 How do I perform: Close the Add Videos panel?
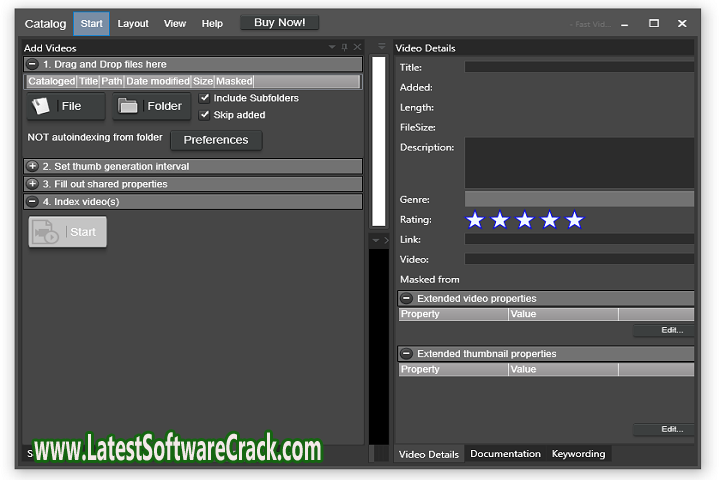[358, 47]
